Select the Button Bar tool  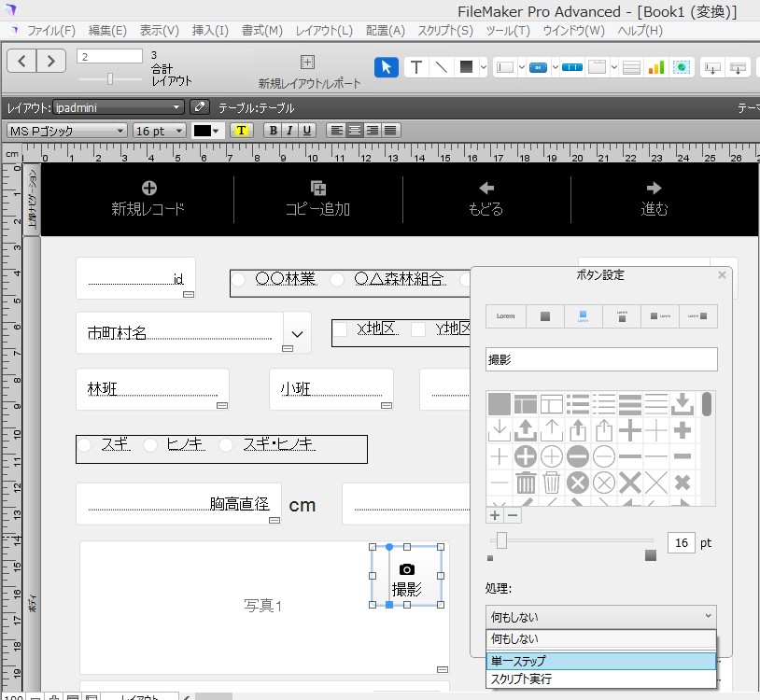point(572,67)
